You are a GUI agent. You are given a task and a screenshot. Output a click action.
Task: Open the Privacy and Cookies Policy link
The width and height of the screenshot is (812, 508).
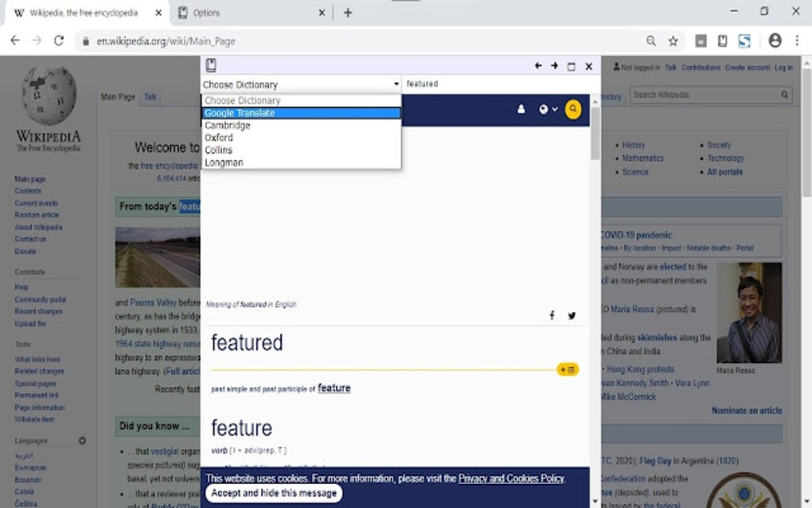[511, 479]
